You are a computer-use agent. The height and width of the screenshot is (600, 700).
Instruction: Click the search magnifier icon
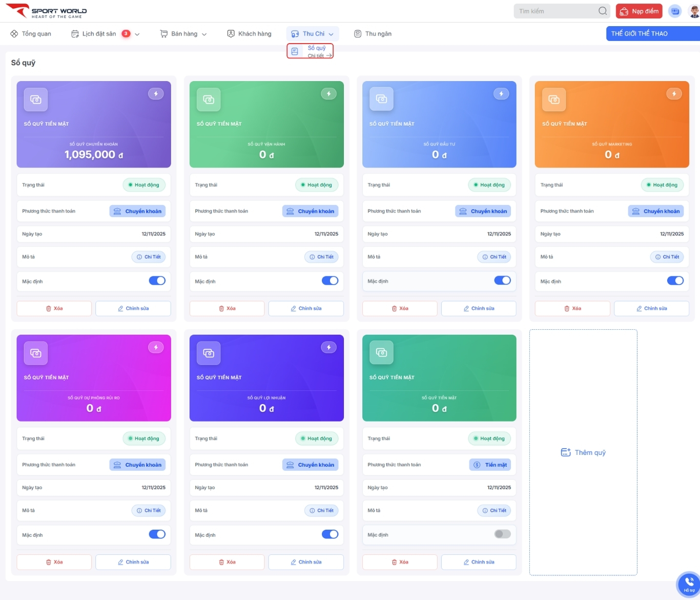603,11
